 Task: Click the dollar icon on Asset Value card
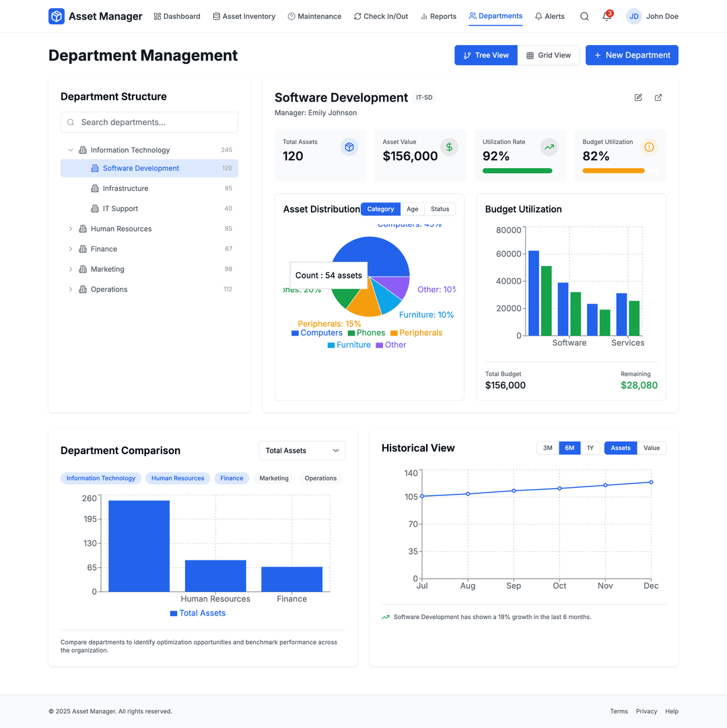pyautogui.click(x=449, y=147)
